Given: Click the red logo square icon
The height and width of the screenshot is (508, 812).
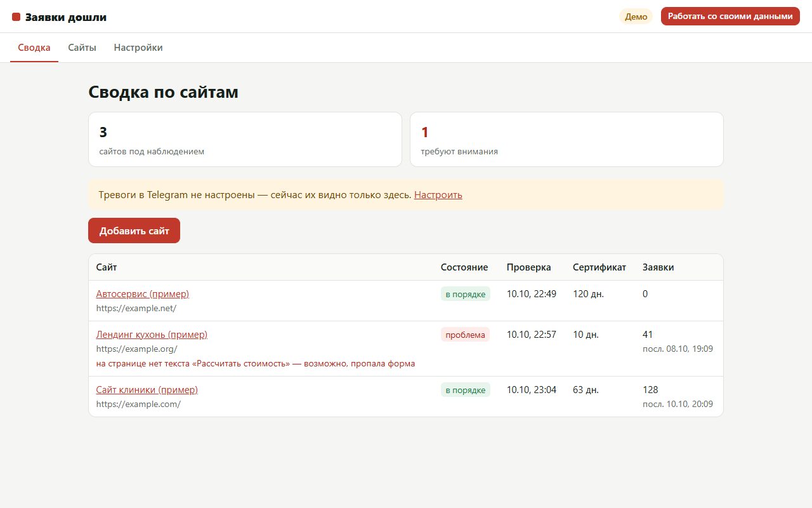Looking at the screenshot, I should pyautogui.click(x=16, y=17).
